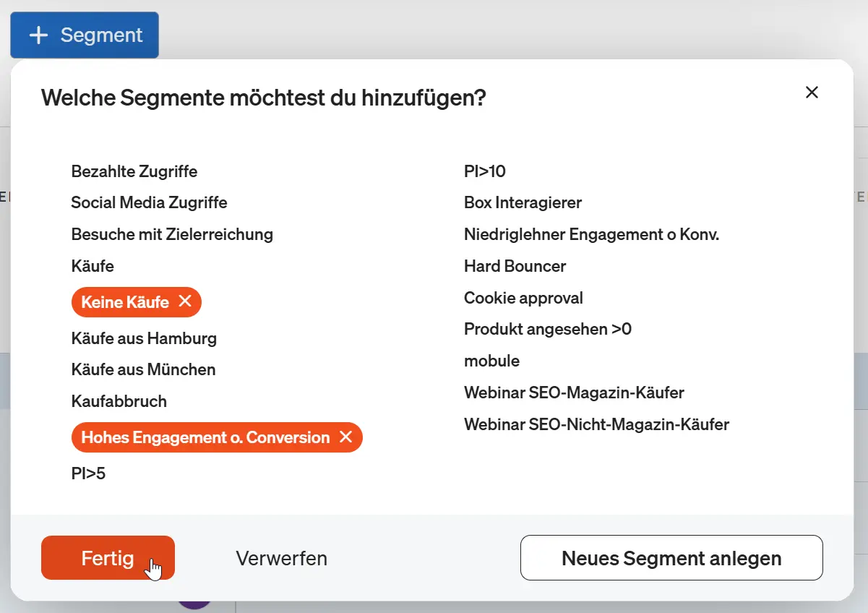This screenshot has height=613, width=868.
Task: Remove Hohes Engagement o. Conversion via its X
Action: pos(346,437)
